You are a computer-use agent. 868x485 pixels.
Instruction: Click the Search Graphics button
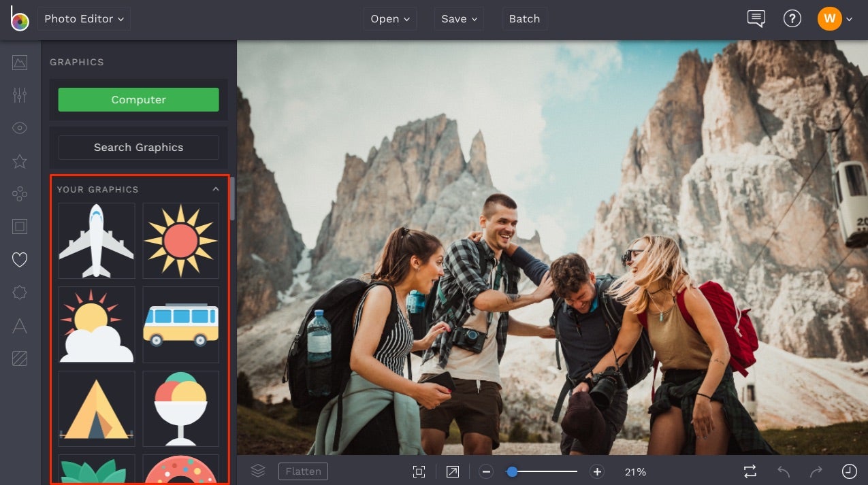(138, 147)
